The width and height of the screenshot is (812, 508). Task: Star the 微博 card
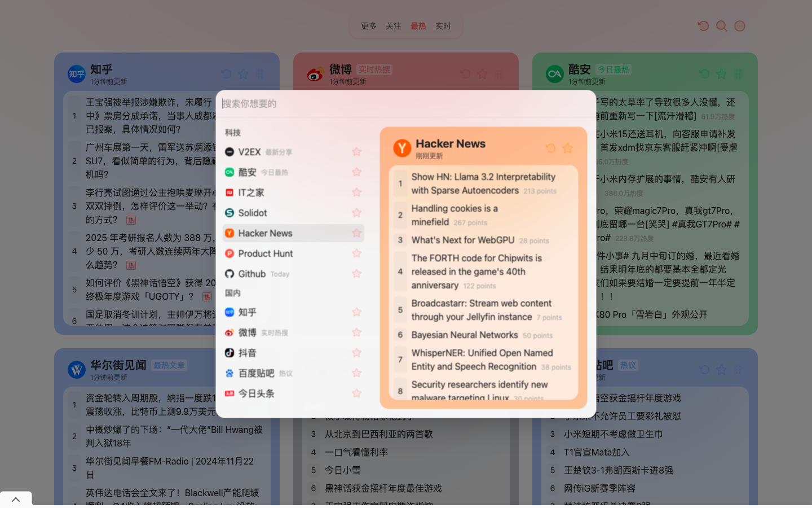coord(482,74)
